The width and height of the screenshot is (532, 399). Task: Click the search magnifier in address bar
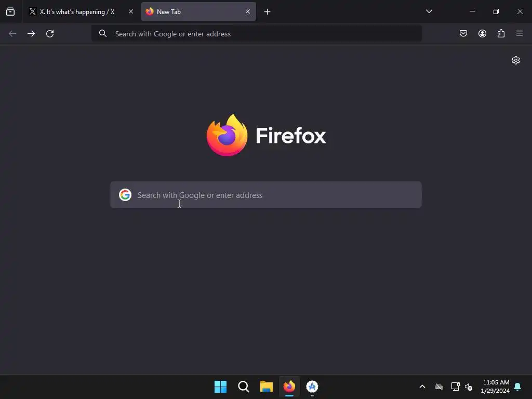103,33
